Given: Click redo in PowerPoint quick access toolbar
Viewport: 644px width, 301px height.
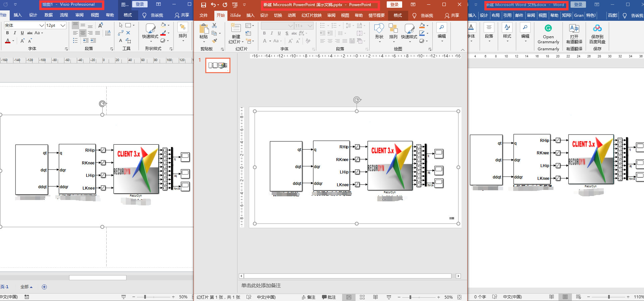Looking at the screenshot, I should pyautogui.click(x=225, y=5).
